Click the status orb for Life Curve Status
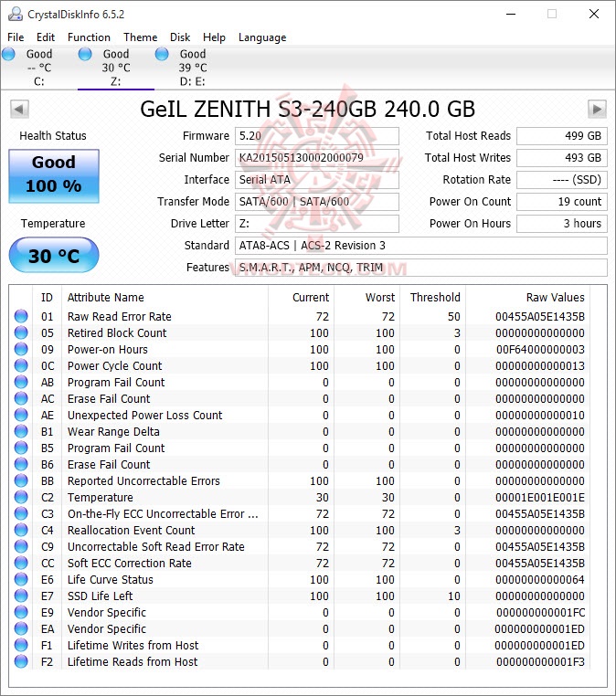Screen dimensions: 616x696 coord(21,579)
